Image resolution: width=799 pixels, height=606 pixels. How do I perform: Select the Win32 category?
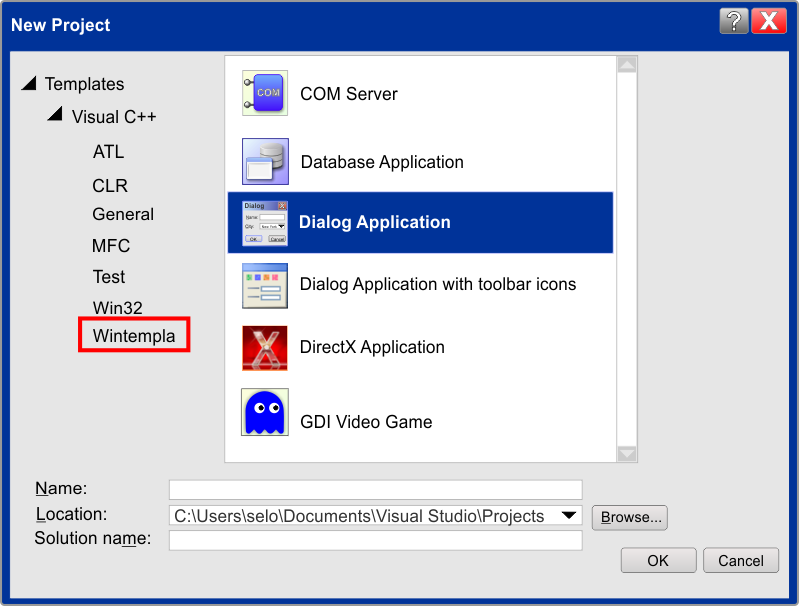click(x=117, y=308)
